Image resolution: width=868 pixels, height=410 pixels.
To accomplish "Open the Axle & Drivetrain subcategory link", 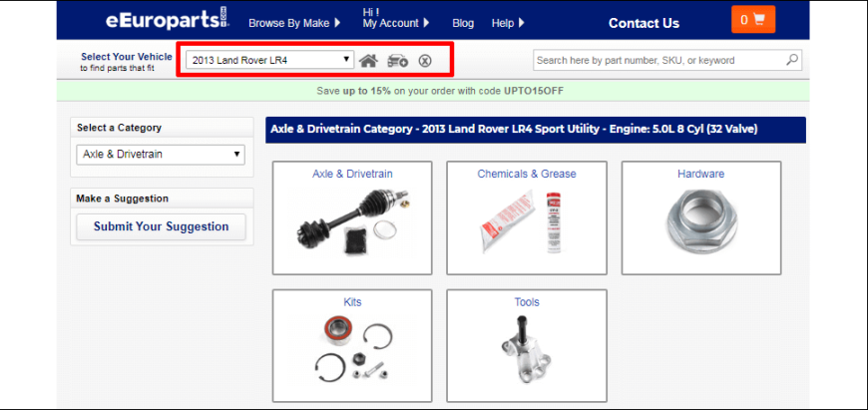I will click(x=352, y=174).
